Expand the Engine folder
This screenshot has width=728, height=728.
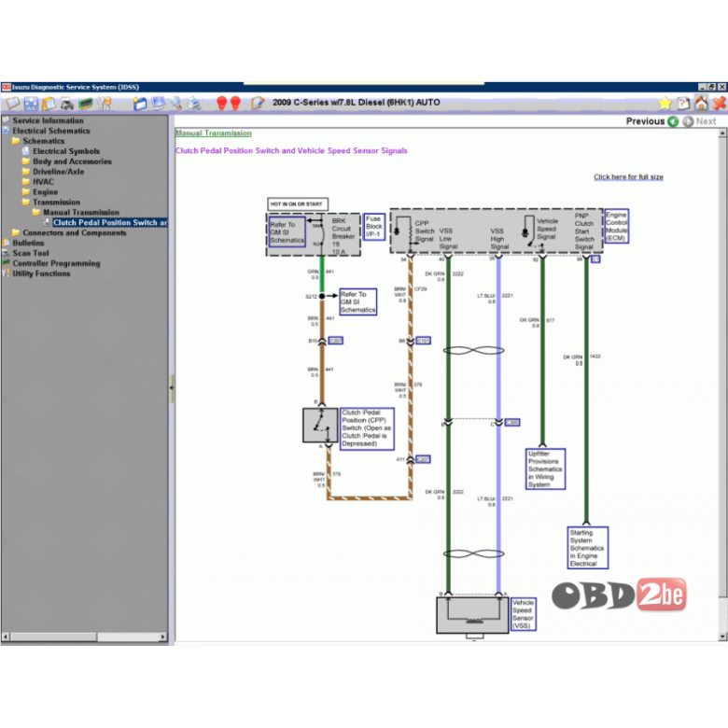pos(26,191)
